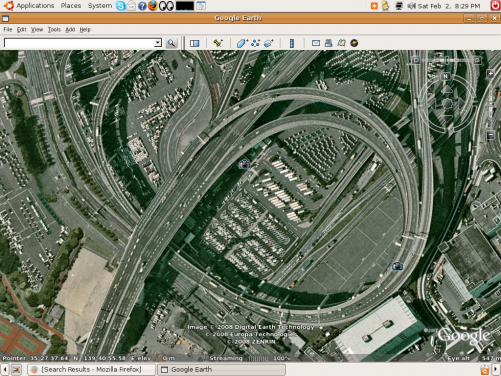The image size is (501, 376).
Task: Select the Google Earth taskbar button
Action: coord(221,369)
